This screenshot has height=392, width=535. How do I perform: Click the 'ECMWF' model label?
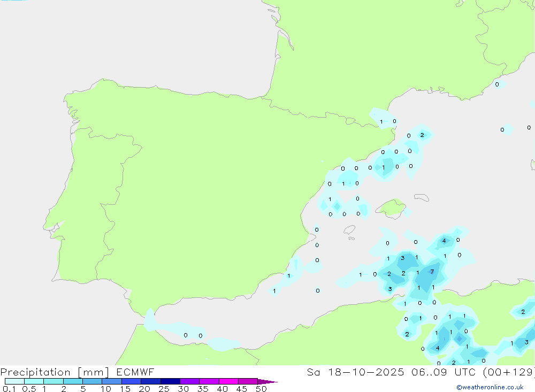click(x=135, y=372)
